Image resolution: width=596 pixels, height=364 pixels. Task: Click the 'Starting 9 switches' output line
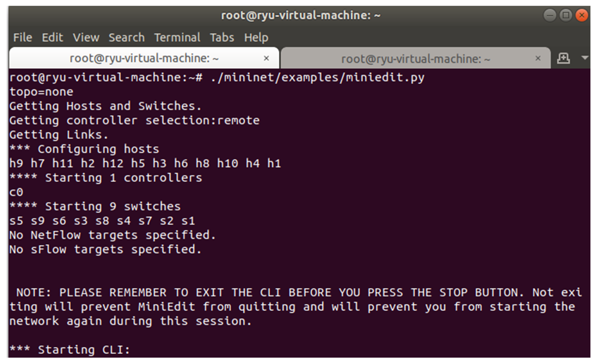click(x=95, y=206)
